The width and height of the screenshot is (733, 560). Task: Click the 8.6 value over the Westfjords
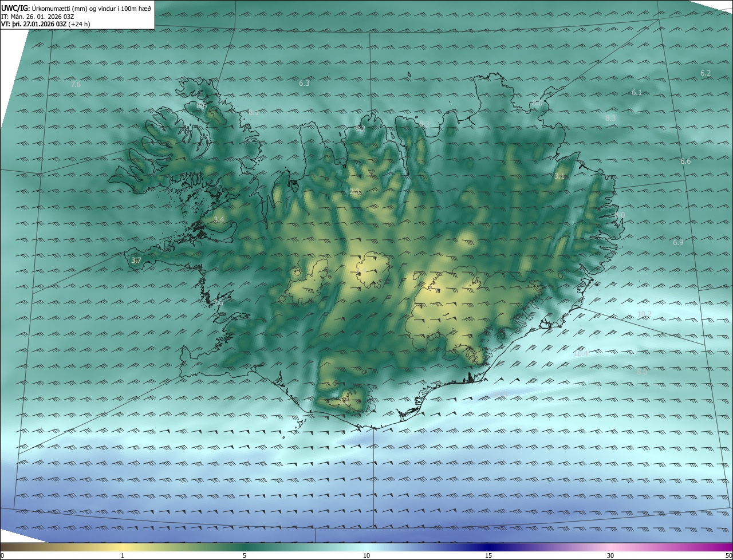(x=202, y=106)
